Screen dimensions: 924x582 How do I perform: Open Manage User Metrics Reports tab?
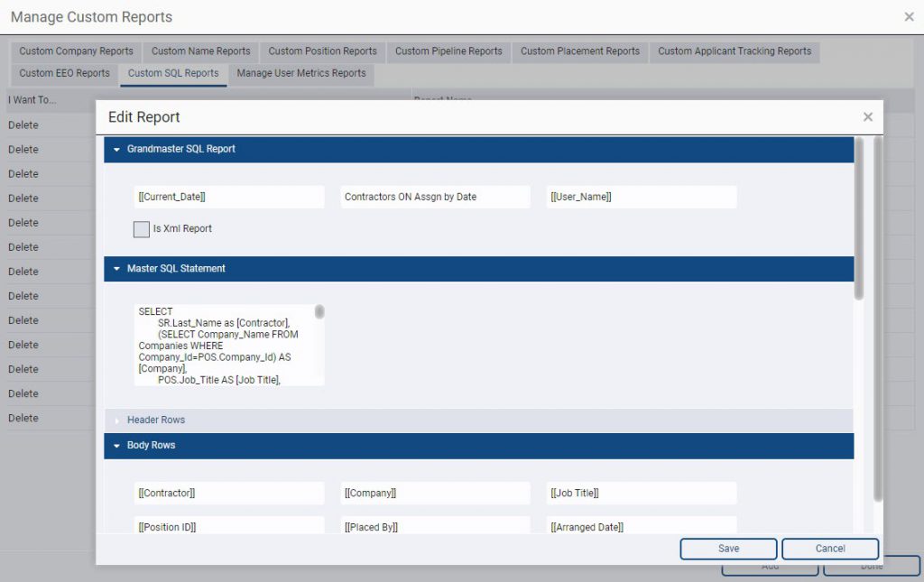point(301,74)
